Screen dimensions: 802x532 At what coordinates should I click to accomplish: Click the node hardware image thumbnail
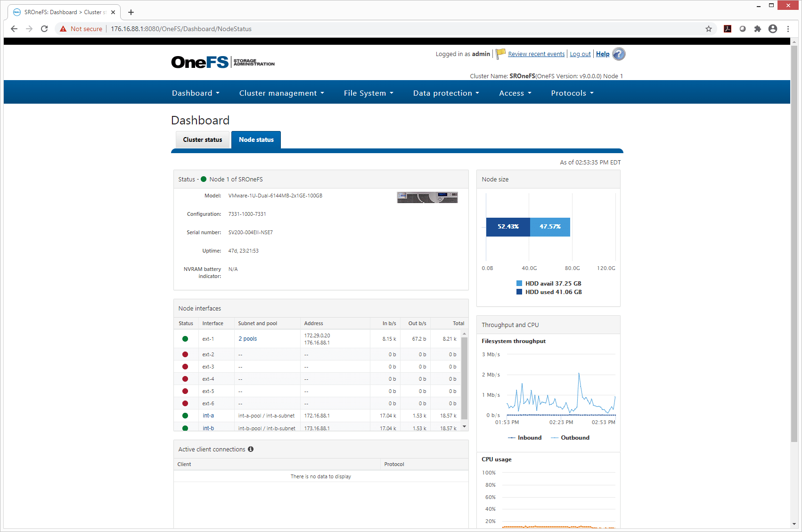point(427,197)
